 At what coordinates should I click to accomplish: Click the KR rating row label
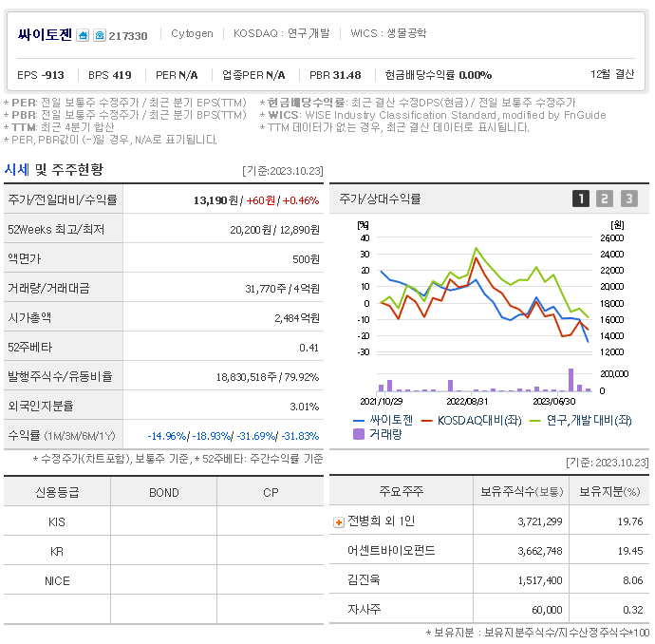click(x=57, y=552)
